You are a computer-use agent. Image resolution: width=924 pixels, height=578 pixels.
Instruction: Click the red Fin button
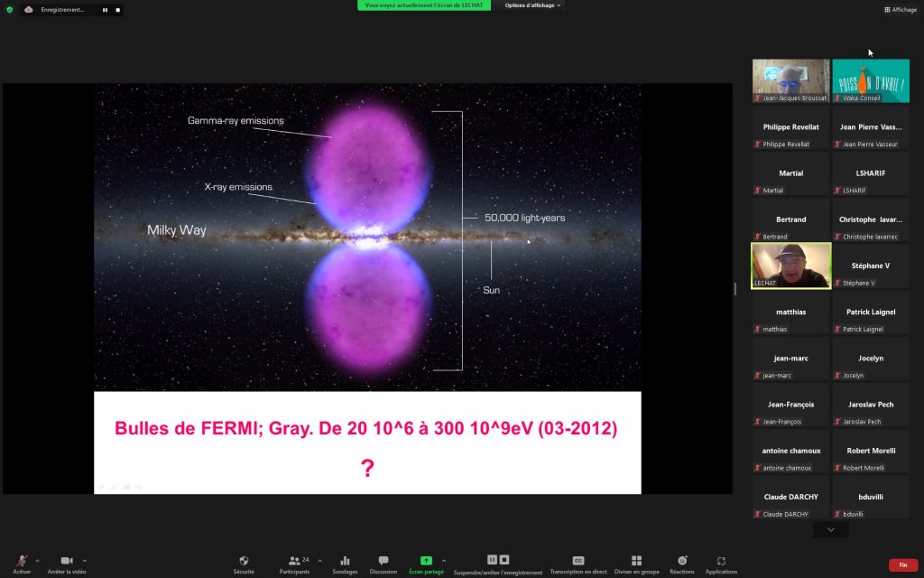[902, 565]
